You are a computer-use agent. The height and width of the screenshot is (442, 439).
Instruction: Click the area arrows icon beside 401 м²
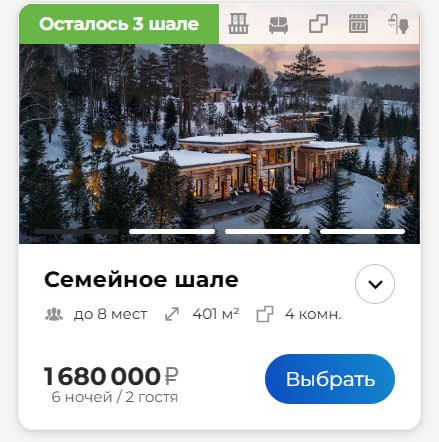[172, 314]
